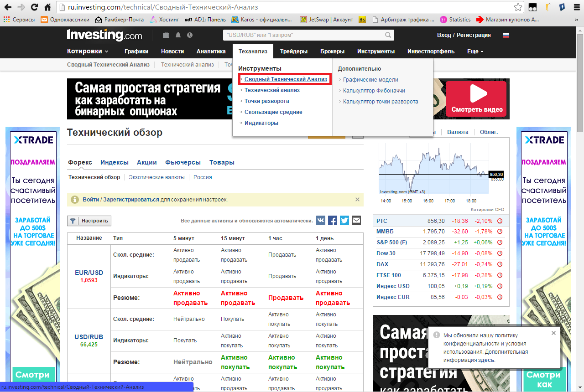Open the Трейдеры menu
This screenshot has width=584, height=392.
coord(294,52)
